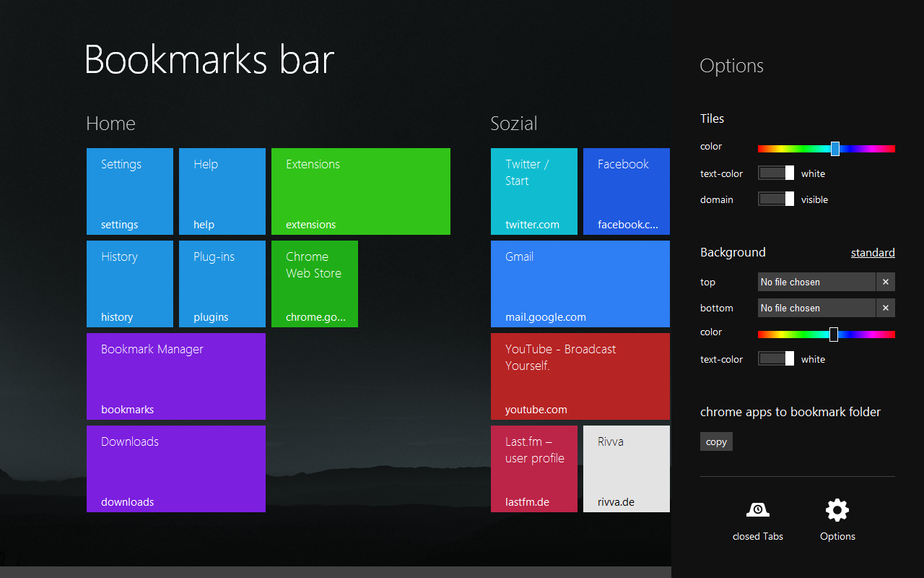
Task: Open the closed Tabs icon
Action: (757, 510)
